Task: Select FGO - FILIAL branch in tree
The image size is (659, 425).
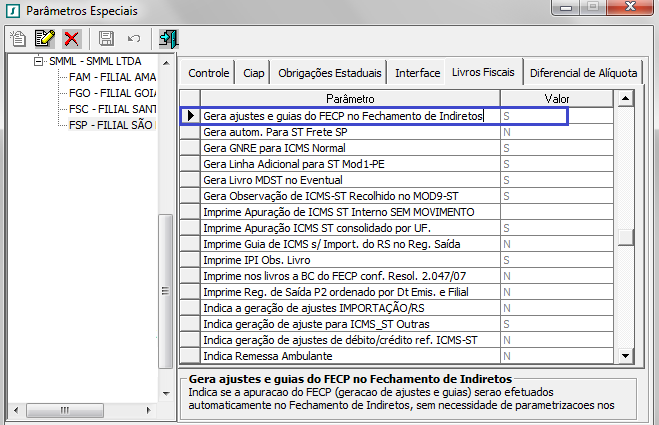Action: tap(112, 93)
